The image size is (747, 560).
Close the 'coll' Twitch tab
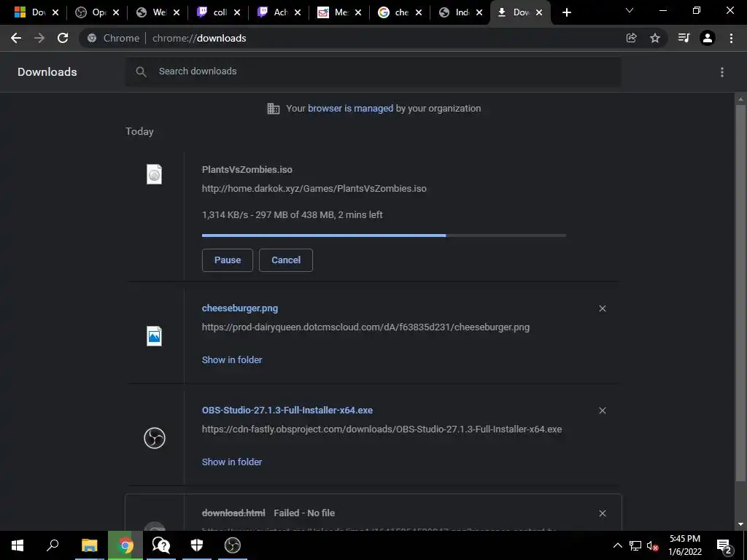237,12
